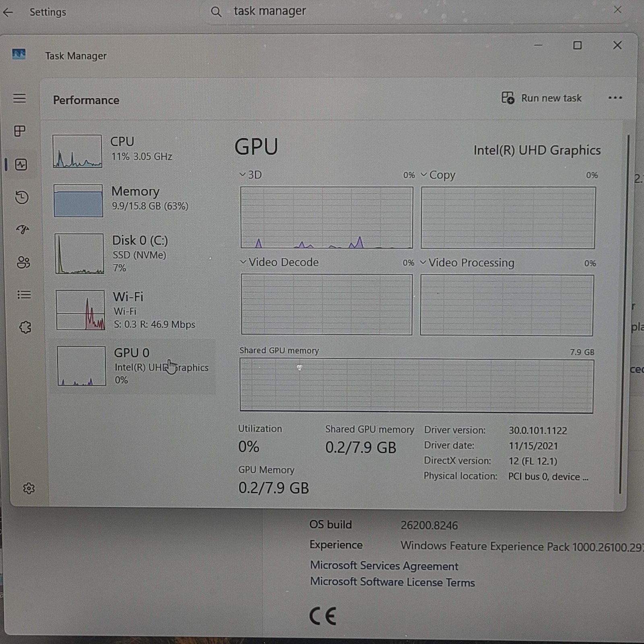The height and width of the screenshot is (644, 644).
Task: Click the OS build value 26200.8246 in Settings
Action: point(429,525)
